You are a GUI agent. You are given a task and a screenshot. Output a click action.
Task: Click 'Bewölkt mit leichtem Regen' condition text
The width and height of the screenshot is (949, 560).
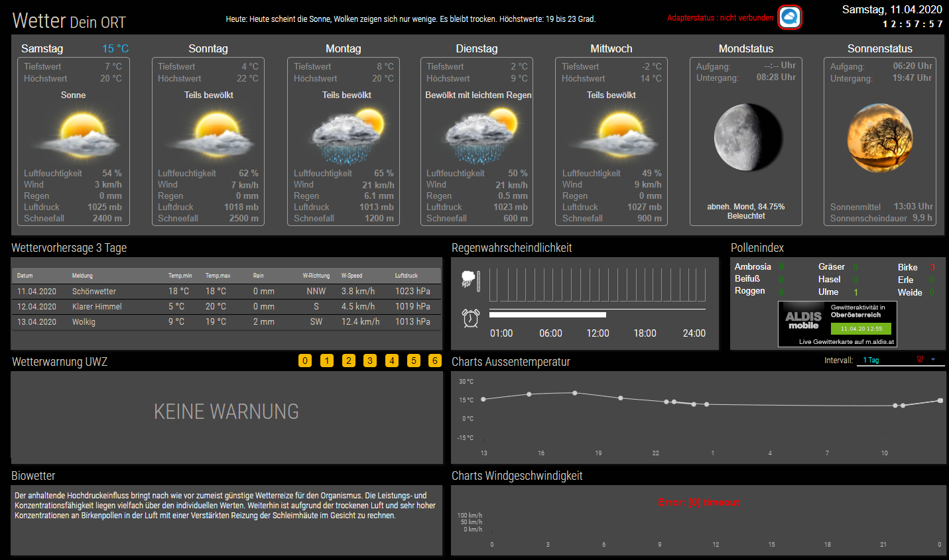coord(478,95)
